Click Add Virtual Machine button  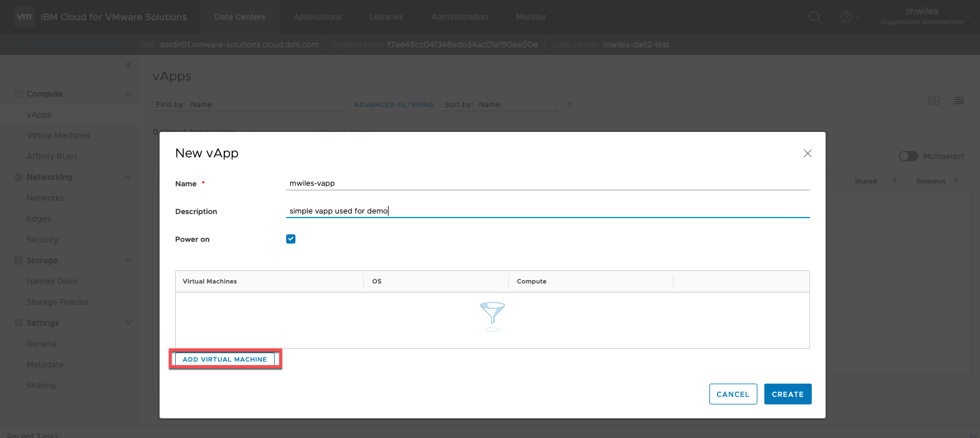(224, 359)
